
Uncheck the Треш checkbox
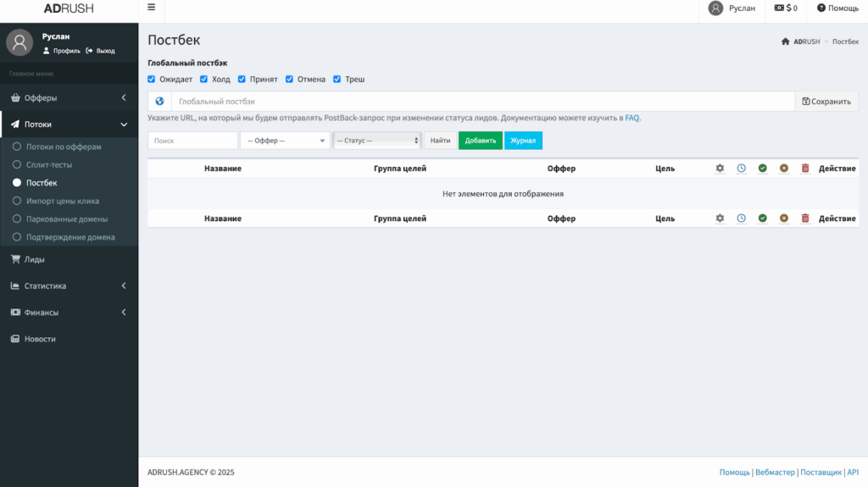pos(337,79)
